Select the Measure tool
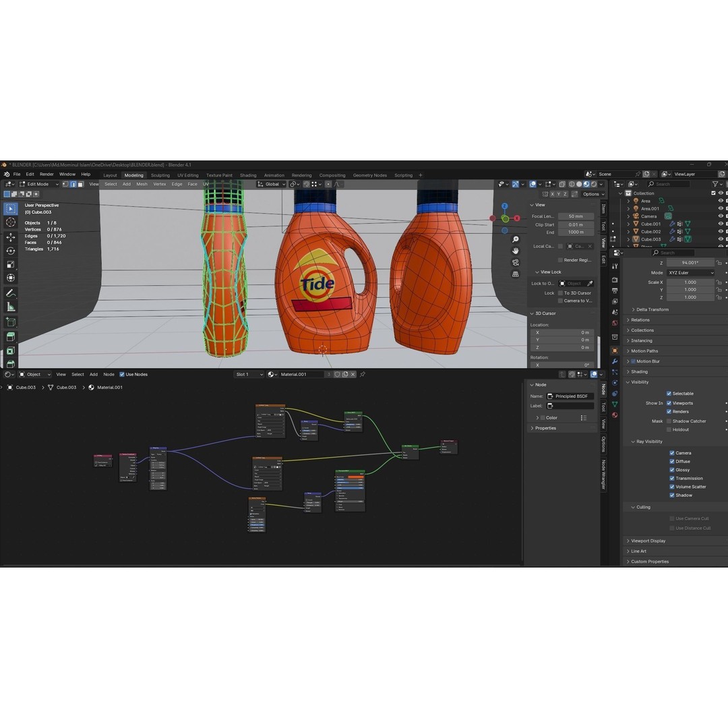This screenshot has width=728, height=728. pos(11,307)
